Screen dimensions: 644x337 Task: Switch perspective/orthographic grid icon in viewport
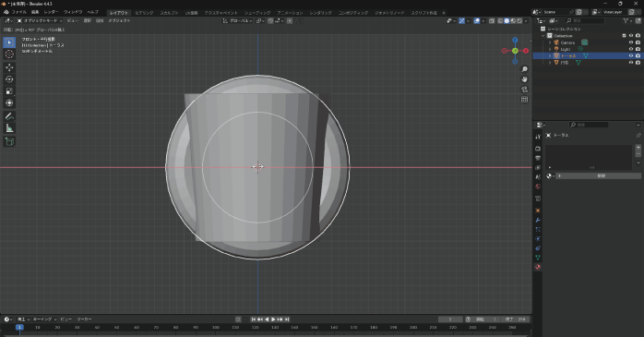click(524, 100)
